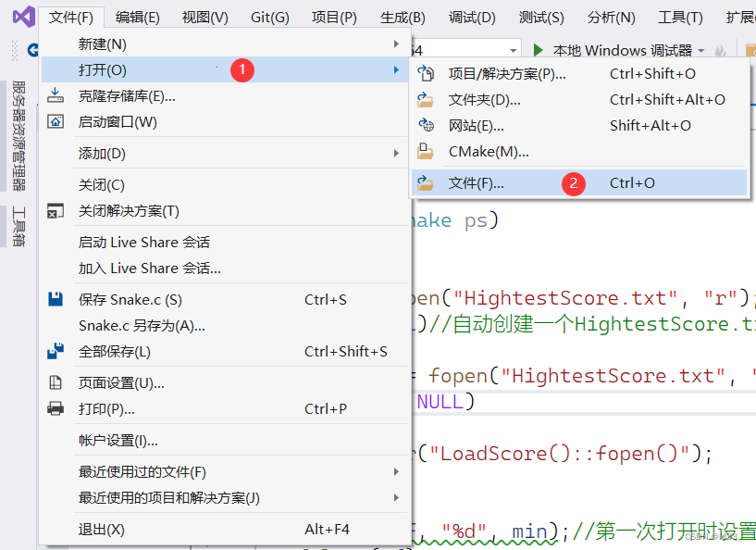Choose CMake(M)... in submenu

click(x=579, y=152)
